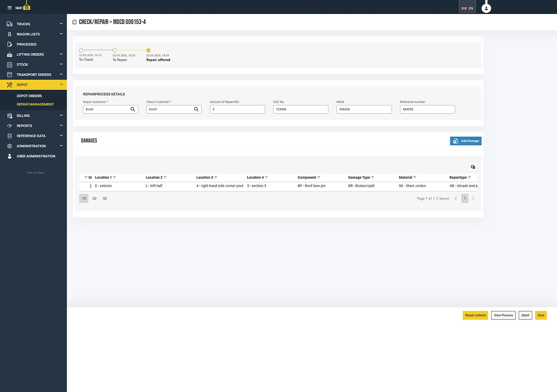Set page size to 50
Viewport: 557px width, 392px height.
click(105, 198)
